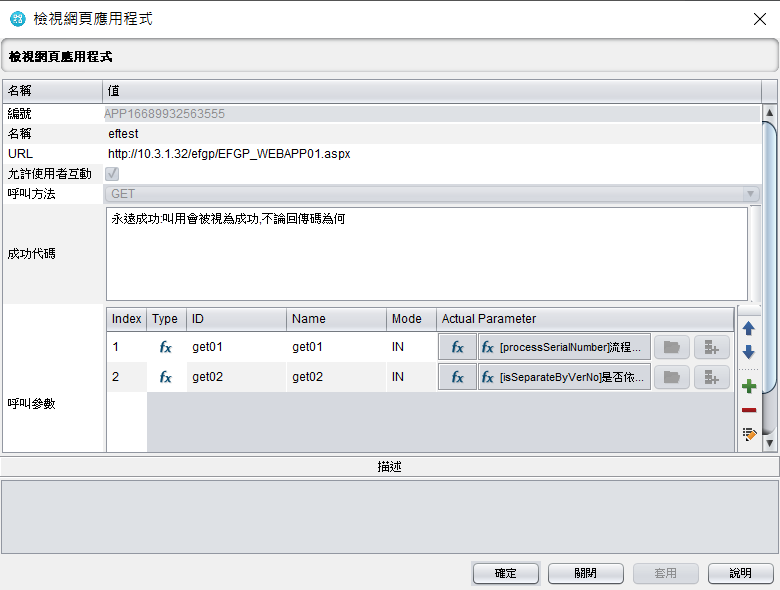Screen dimensions: 780x590
Task: Click the vertical scrollbar down arrow
Action: pyautogui.click(x=769, y=442)
